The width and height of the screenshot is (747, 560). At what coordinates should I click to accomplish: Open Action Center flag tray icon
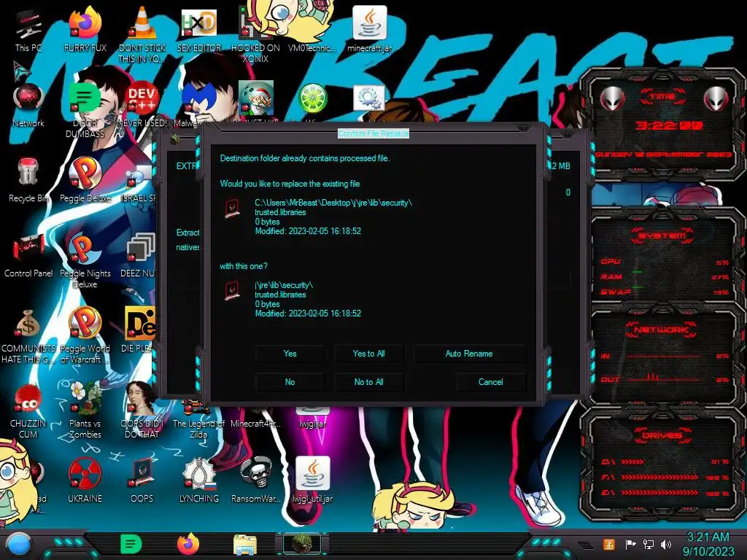point(631,544)
